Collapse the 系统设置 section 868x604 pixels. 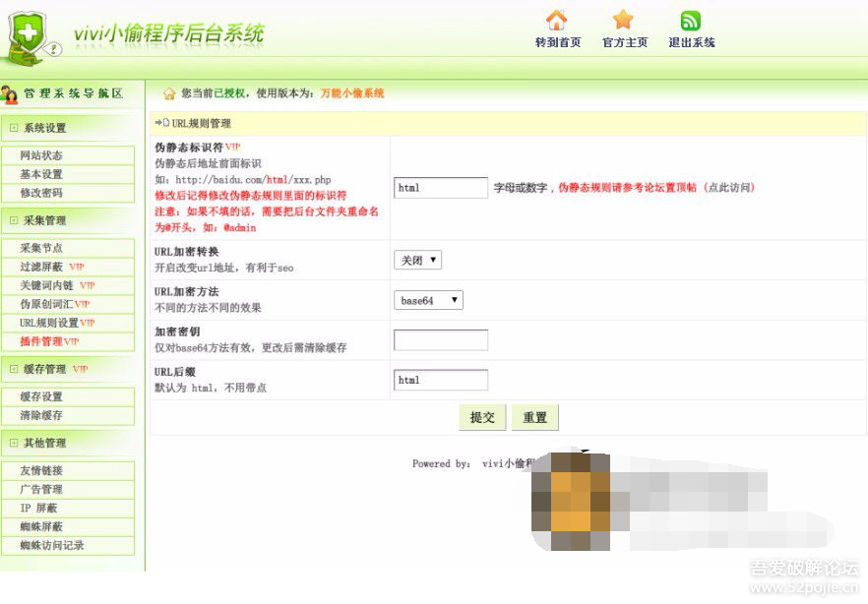point(14,128)
